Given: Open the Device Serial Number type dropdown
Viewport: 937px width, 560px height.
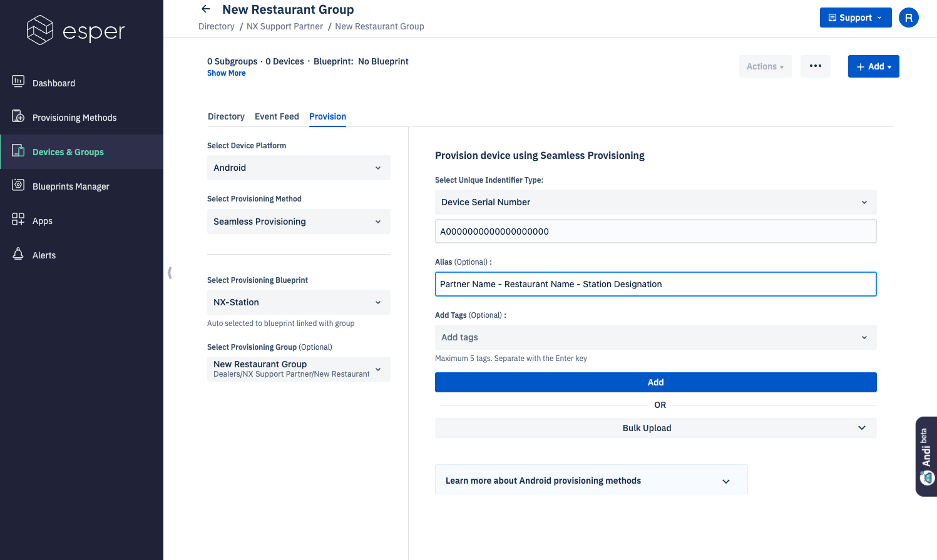Looking at the screenshot, I should (655, 202).
